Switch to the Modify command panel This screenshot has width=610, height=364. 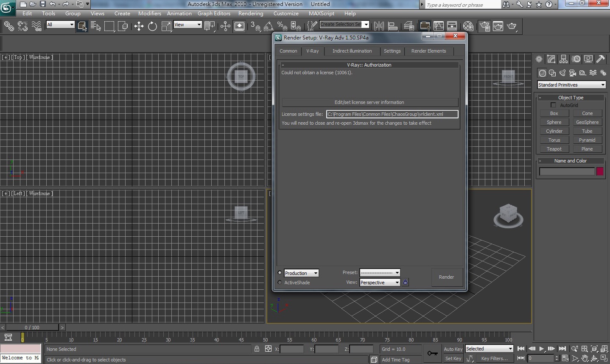tap(551, 59)
